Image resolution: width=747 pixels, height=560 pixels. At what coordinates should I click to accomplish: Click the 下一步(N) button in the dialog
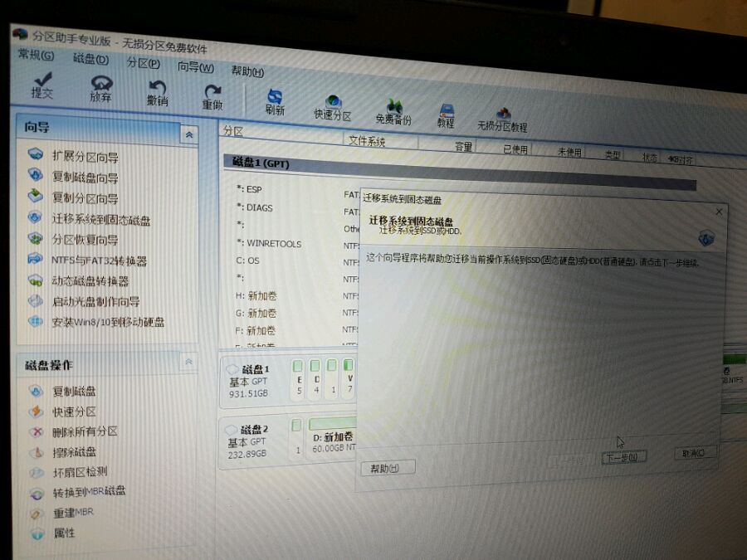624,457
